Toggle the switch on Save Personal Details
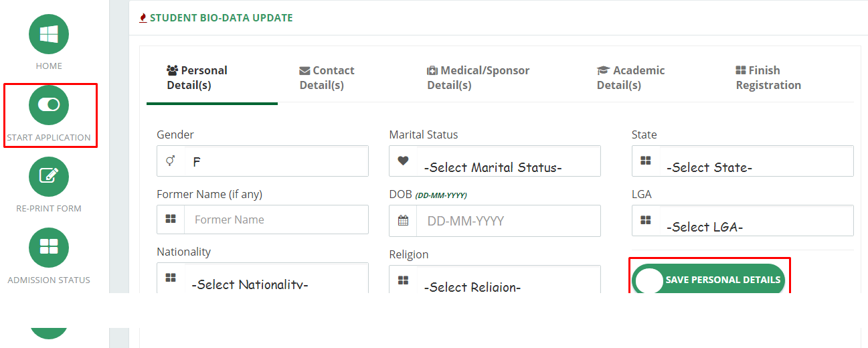 (x=649, y=280)
